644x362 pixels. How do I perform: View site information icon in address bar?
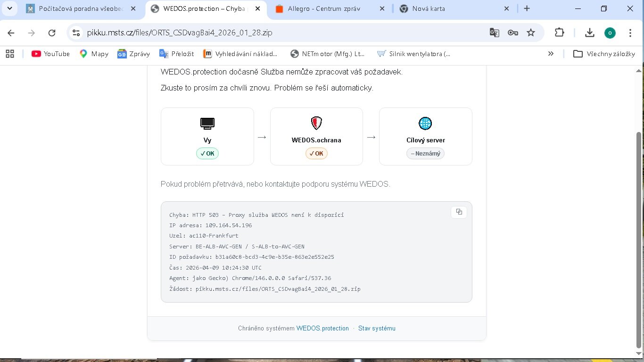click(76, 33)
